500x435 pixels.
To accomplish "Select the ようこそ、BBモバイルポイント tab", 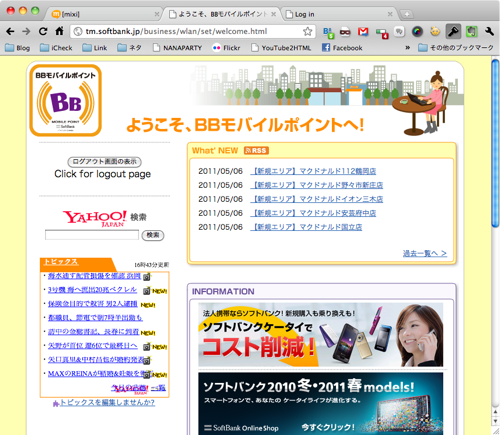I will [222, 14].
